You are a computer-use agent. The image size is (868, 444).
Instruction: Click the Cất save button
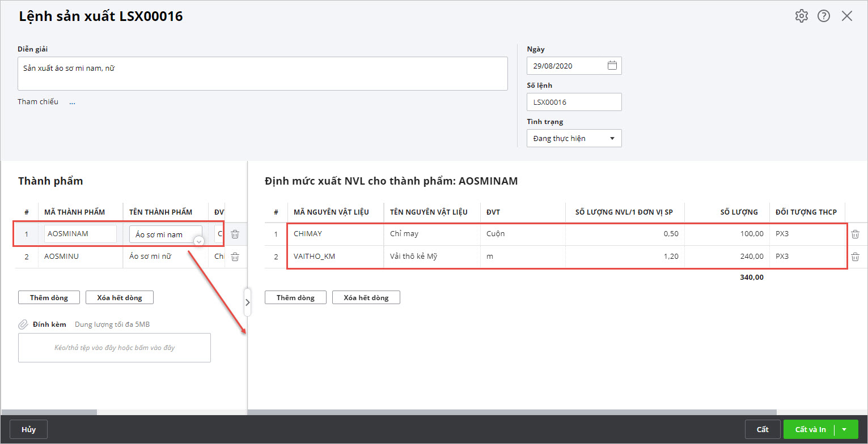point(763,429)
